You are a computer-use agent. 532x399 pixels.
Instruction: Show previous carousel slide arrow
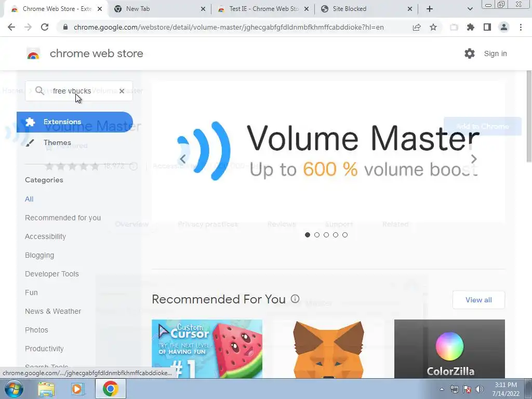[183, 159]
